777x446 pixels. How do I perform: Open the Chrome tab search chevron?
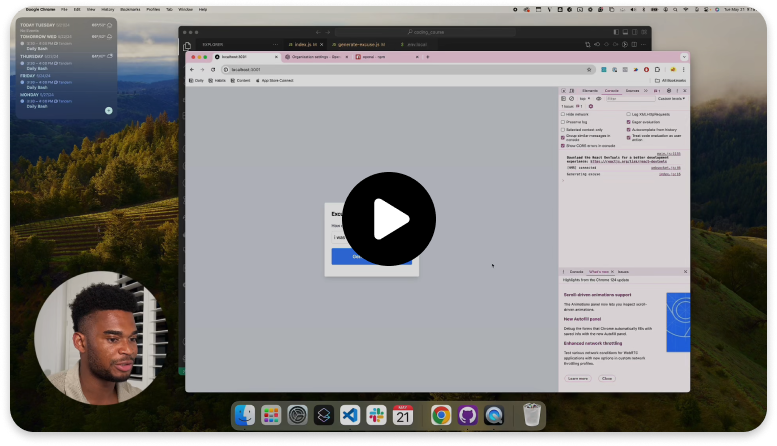(684, 57)
